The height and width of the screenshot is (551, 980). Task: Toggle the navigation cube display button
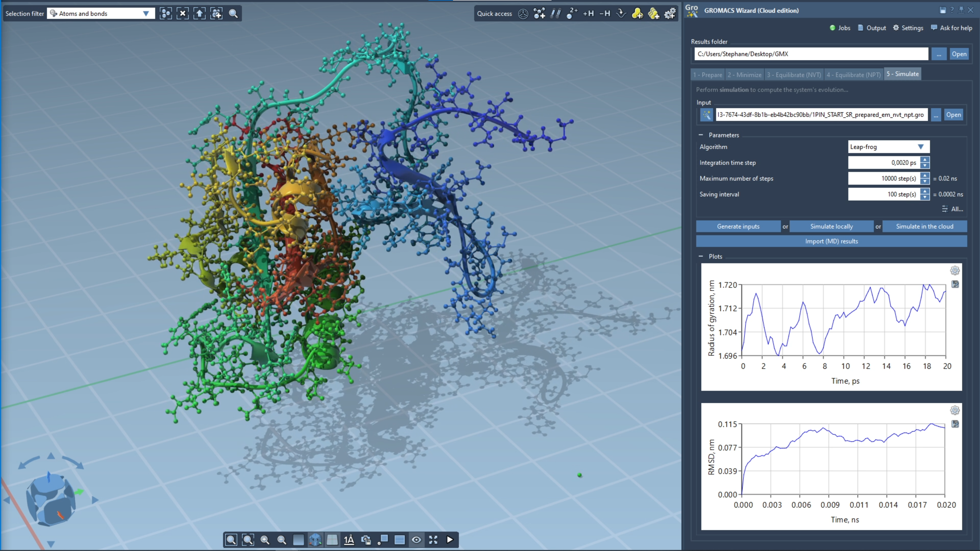(315, 540)
